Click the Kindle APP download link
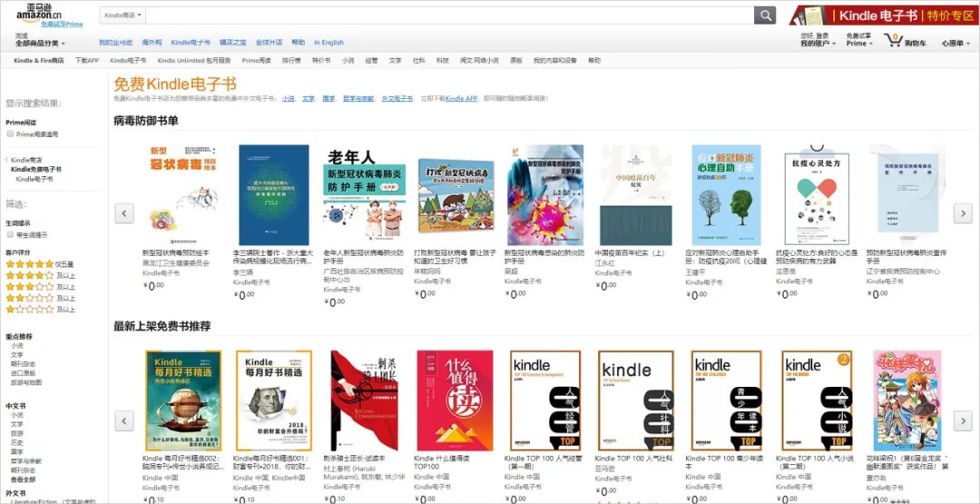The image size is (980, 504). pyautogui.click(x=462, y=99)
